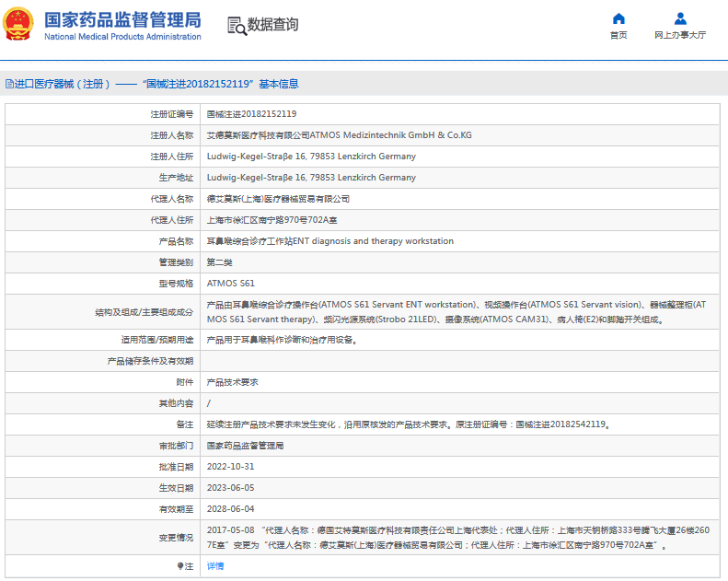Click the structure composition description text

point(456,312)
